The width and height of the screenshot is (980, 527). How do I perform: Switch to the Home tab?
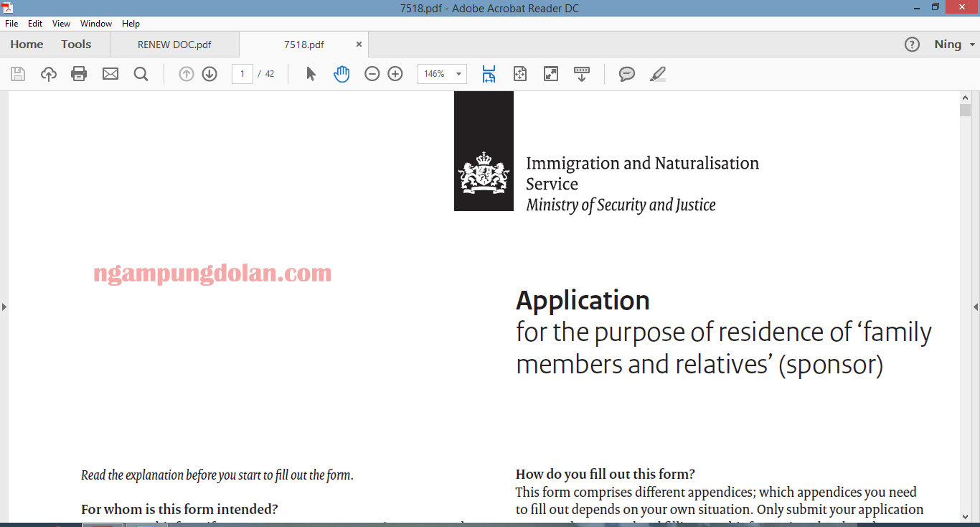27,45
